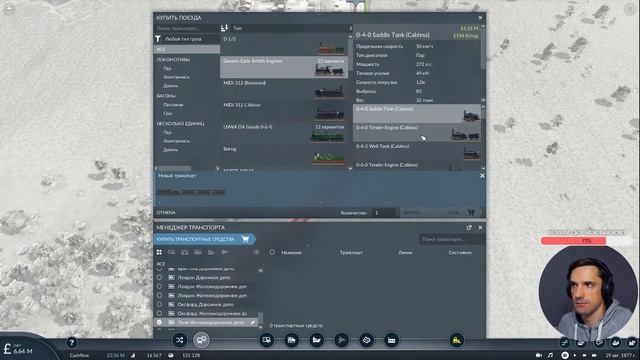Click the cargo filter funnel icon
Viewport: 640px width, 360px height.
[x=158, y=39]
